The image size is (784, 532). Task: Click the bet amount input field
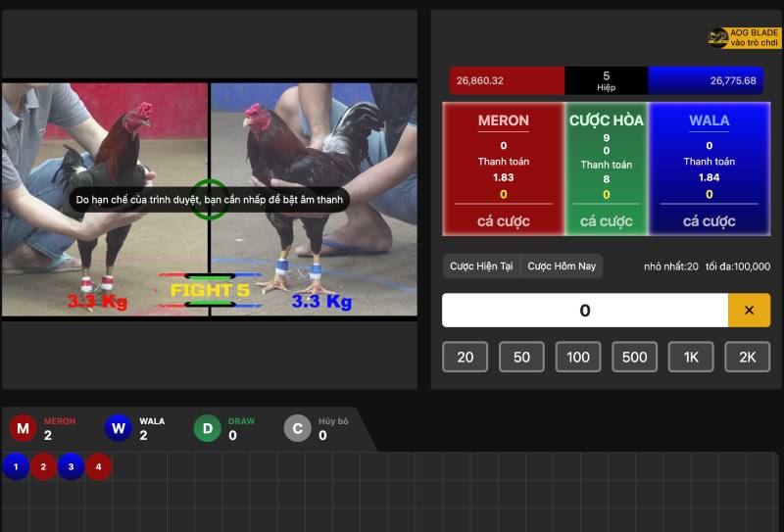pyautogui.click(x=584, y=311)
